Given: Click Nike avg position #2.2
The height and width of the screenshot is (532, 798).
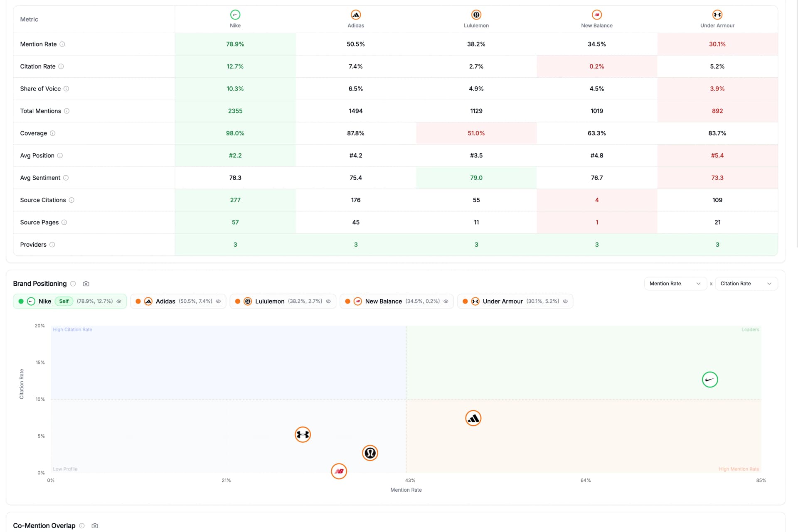Looking at the screenshot, I should pyautogui.click(x=235, y=155).
